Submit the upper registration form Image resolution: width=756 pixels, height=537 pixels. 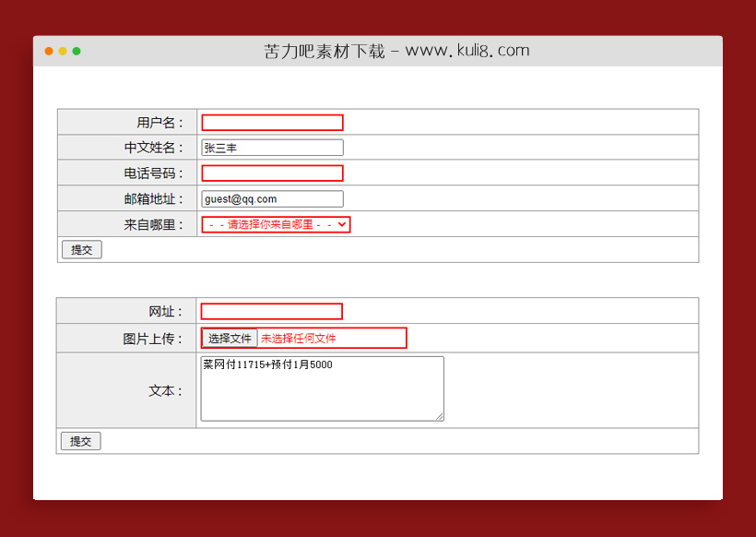coord(81,249)
